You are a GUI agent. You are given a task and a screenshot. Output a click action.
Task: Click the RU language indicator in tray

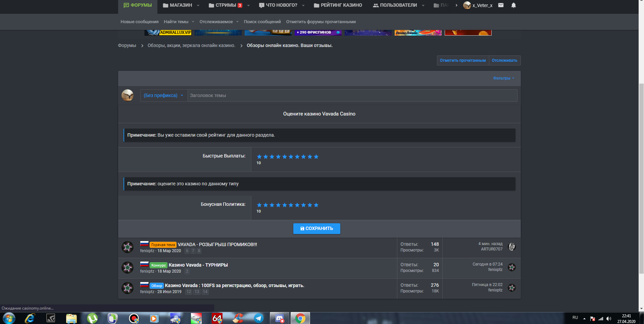(x=575, y=318)
